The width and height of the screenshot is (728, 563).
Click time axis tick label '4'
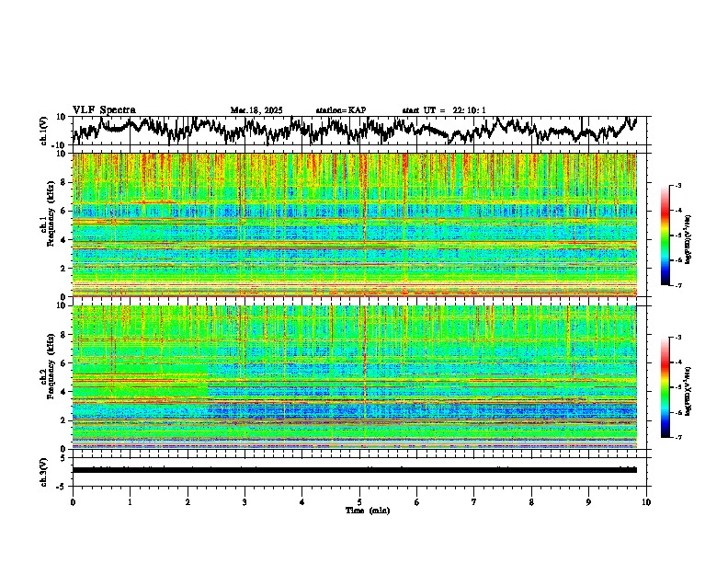(302, 502)
